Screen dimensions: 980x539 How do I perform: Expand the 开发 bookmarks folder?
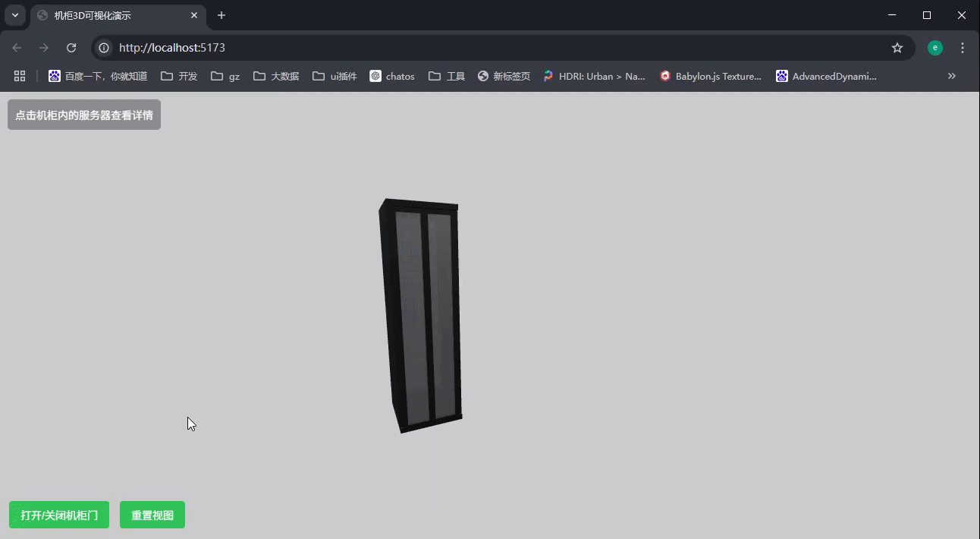coord(178,76)
